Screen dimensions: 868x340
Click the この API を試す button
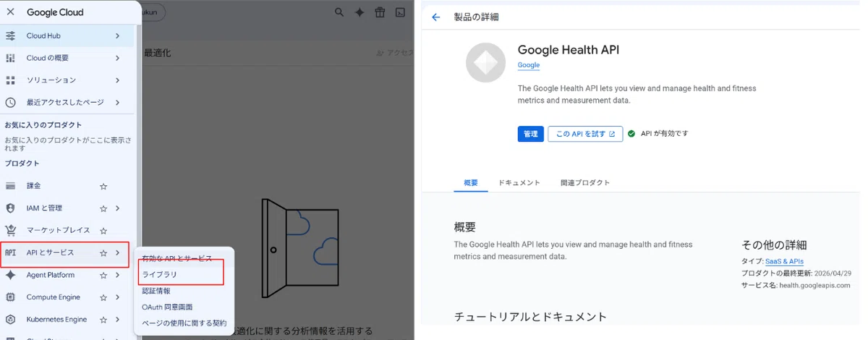click(x=585, y=134)
